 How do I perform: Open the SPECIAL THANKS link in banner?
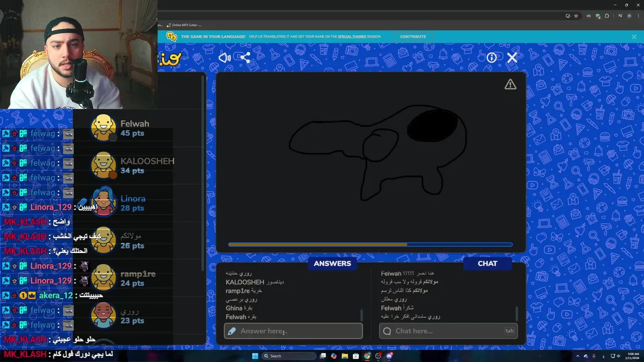[x=352, y=37]
